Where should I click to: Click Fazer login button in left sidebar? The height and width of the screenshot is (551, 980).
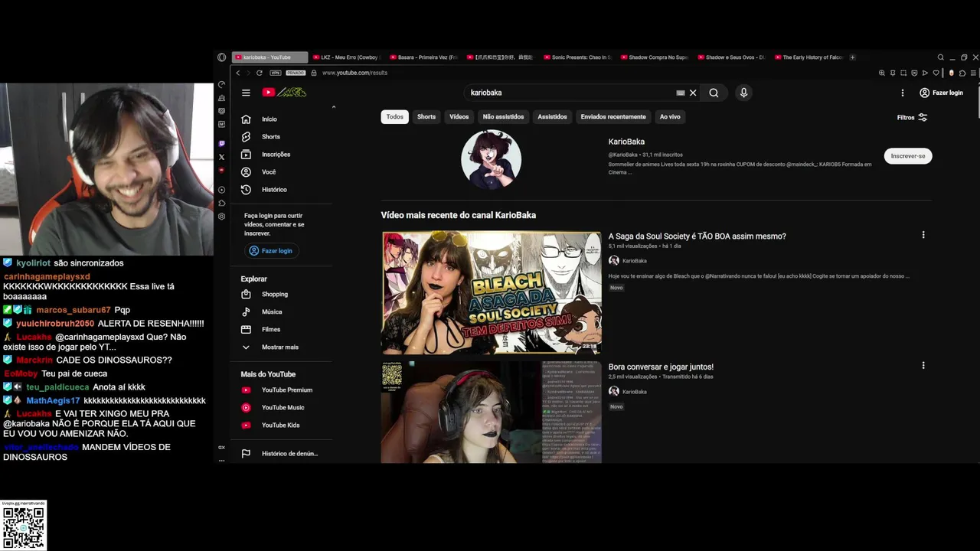270,251
